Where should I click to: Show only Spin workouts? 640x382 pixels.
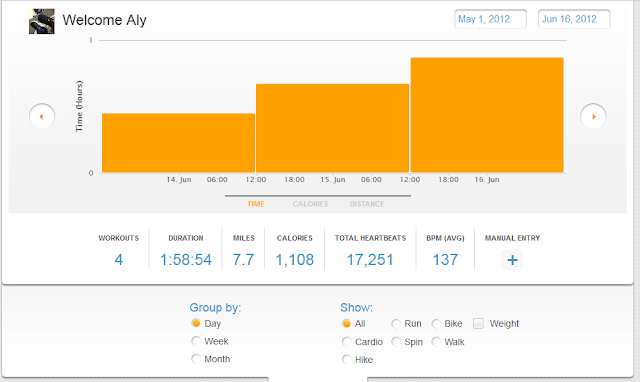pyautogui.click(x=396, y=342)
